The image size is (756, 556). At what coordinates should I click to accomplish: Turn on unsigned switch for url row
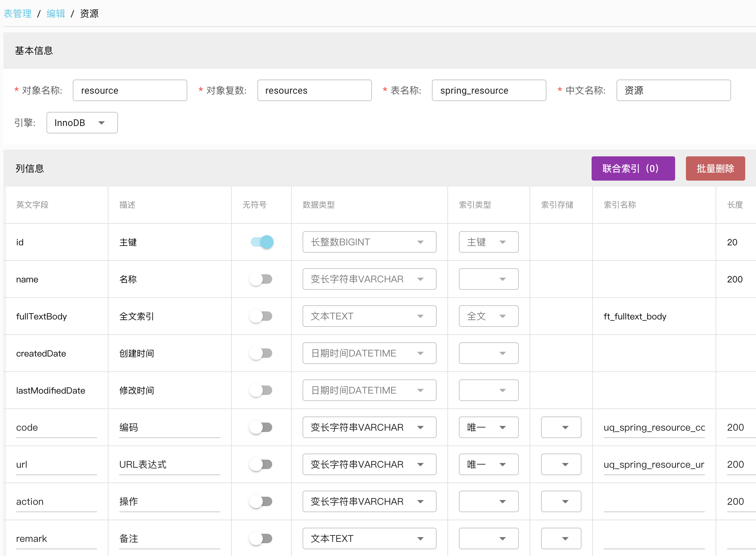pyautogui.click(x=261, y=464)
